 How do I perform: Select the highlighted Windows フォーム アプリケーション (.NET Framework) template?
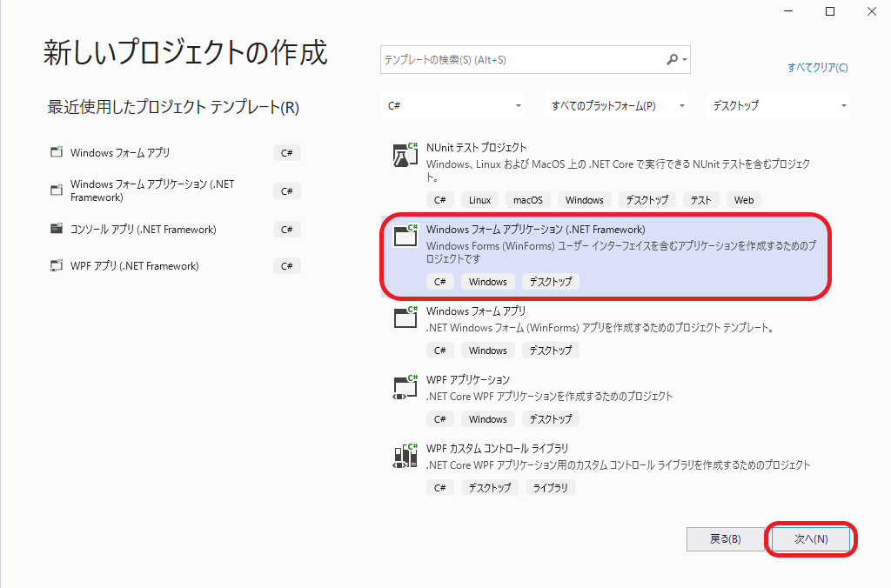(x=609, y=257)
